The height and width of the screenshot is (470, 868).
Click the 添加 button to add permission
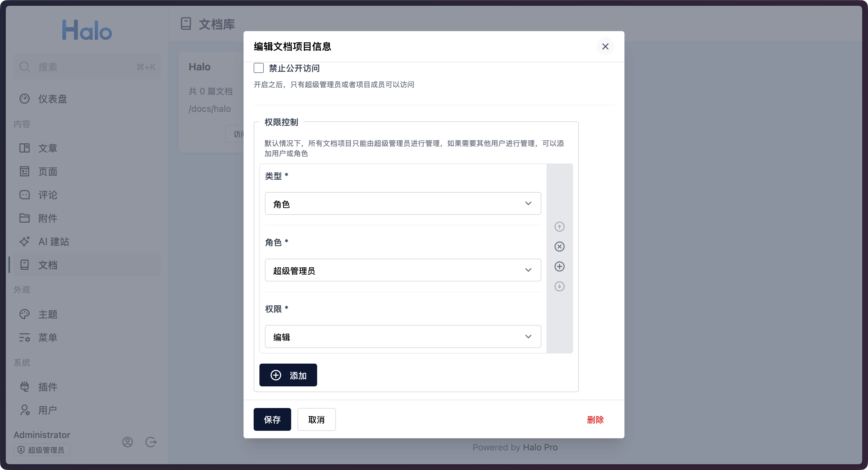click(288, 375)
